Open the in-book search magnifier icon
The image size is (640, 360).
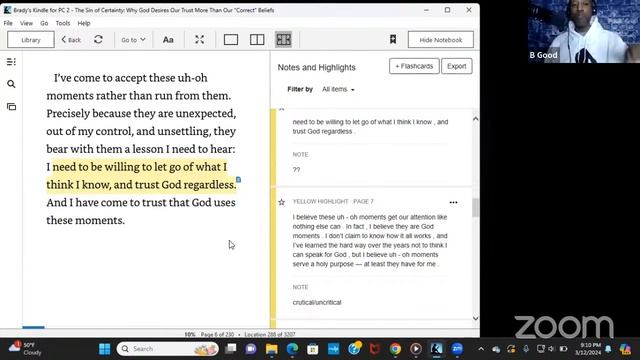coord(11,84)
